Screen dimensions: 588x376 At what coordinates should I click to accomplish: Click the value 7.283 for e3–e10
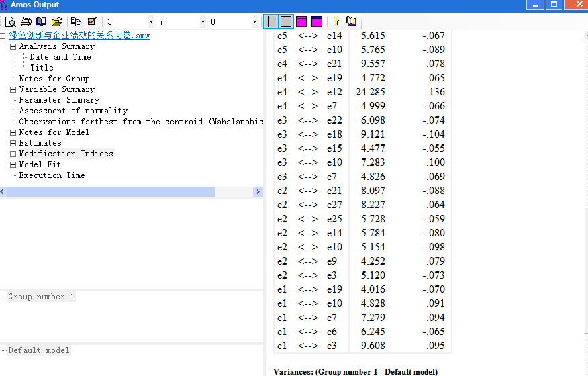[373, 162]
